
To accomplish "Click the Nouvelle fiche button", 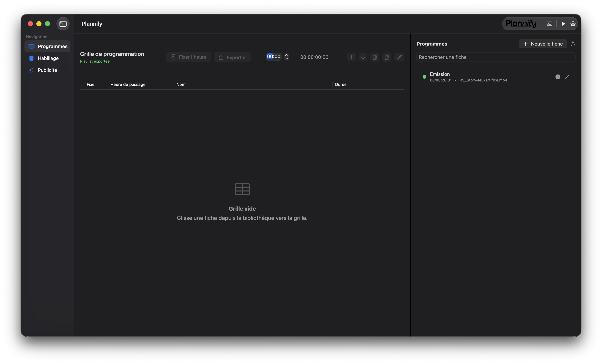I will [x=543, y=44].
